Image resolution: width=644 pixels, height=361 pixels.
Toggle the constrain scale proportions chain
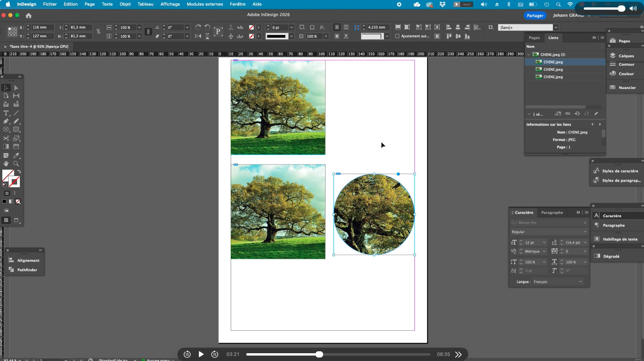point(148,32)
